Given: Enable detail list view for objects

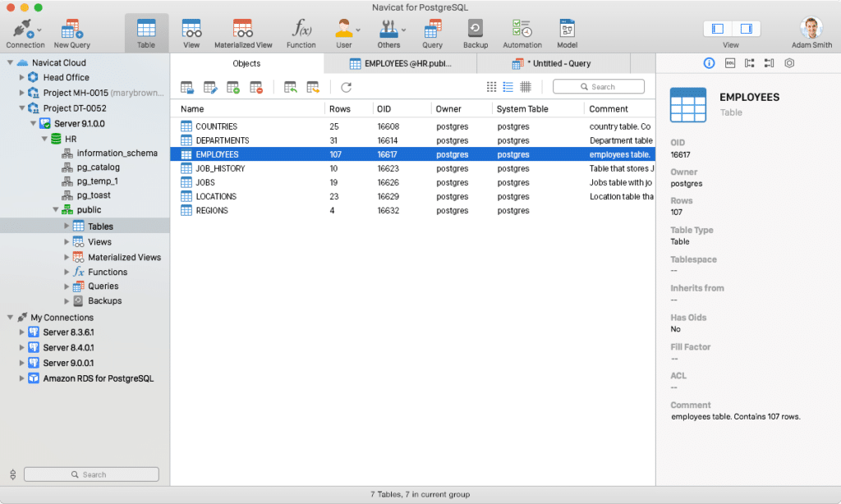Looking at the screenshot, I should tap(508, 86).
